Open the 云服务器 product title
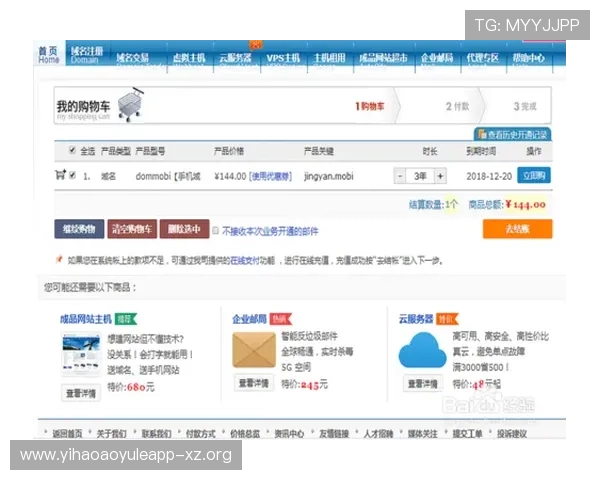Viewport: 600px width, 480px height. 416,318
